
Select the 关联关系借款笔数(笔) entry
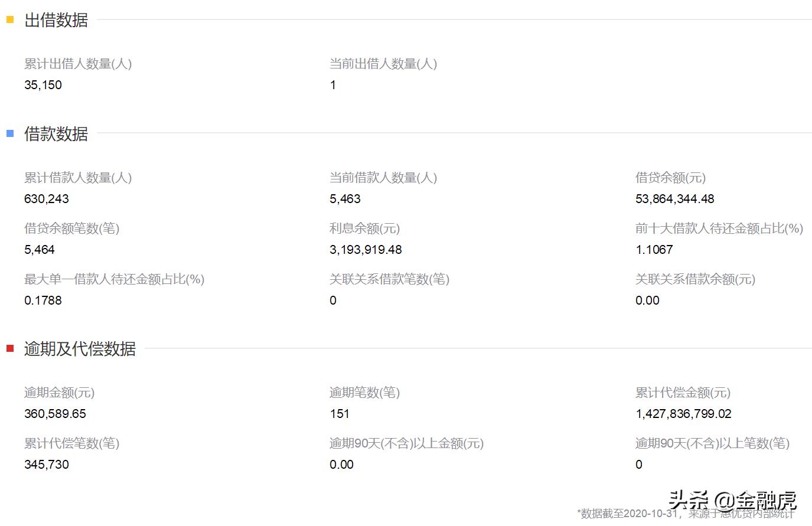pyautogui.click(x=390, y=279)
